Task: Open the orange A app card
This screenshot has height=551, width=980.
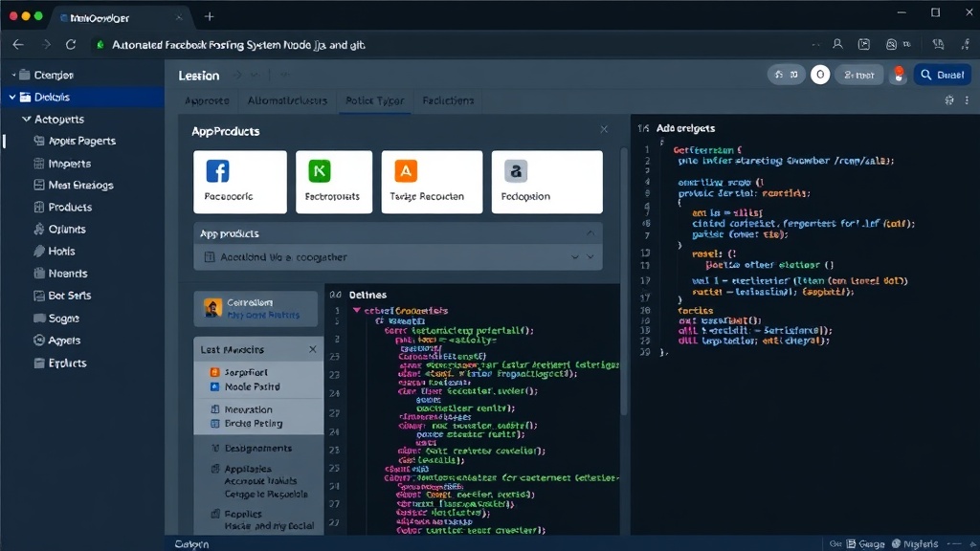Action: tap(432, 182)
